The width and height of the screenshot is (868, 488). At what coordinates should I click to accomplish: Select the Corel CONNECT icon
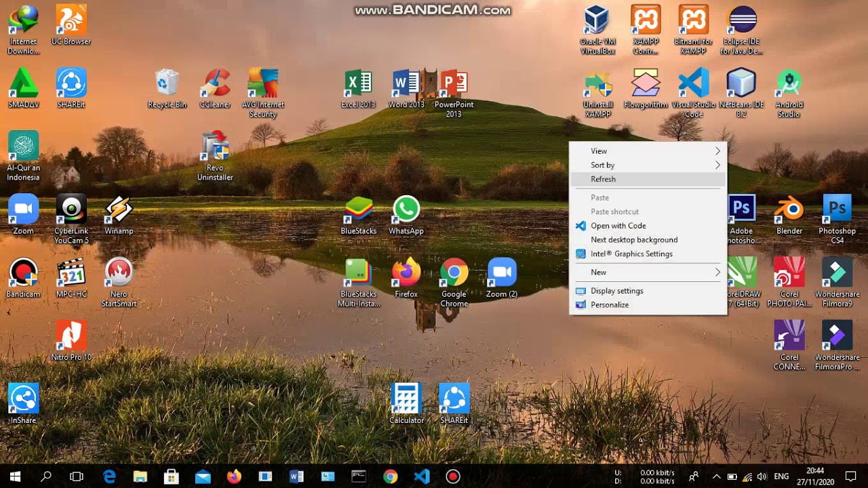[789, 345]
